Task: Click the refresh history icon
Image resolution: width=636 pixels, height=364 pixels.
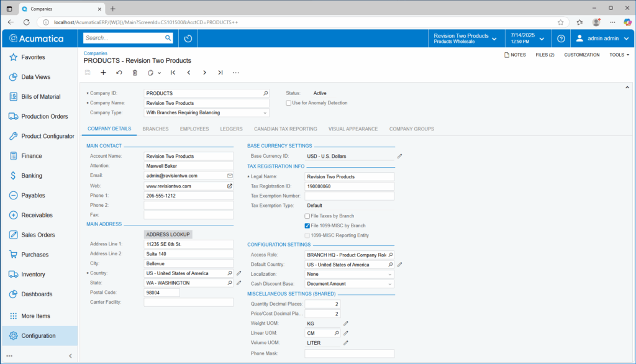Action: point(188,39)
